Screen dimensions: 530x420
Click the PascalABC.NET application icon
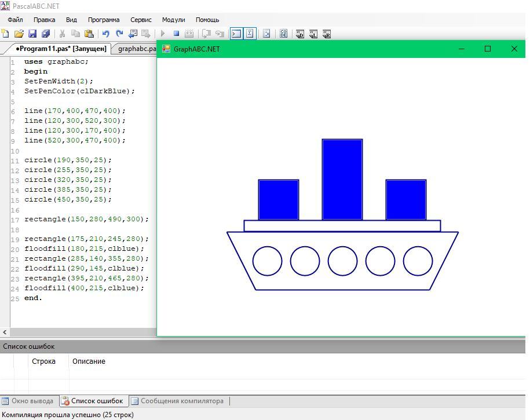tap(5, 6)
